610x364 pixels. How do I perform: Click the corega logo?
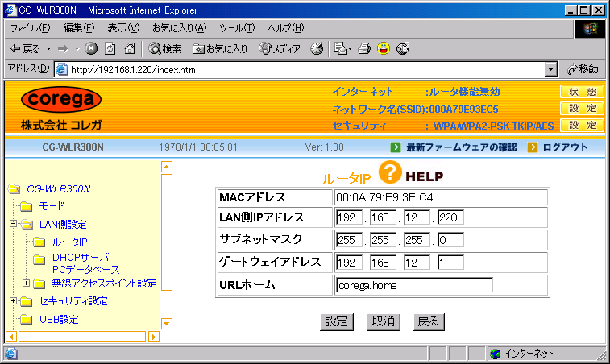tap(61, 100)
